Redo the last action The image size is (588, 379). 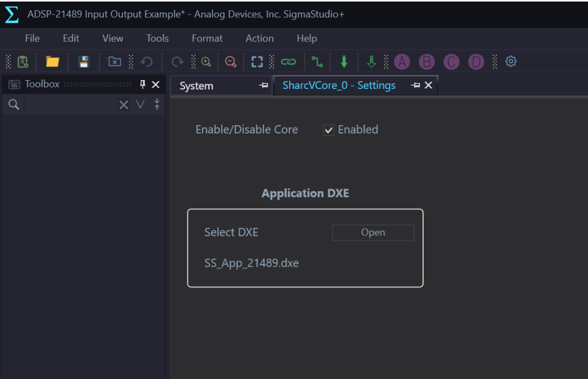(177, 62)
